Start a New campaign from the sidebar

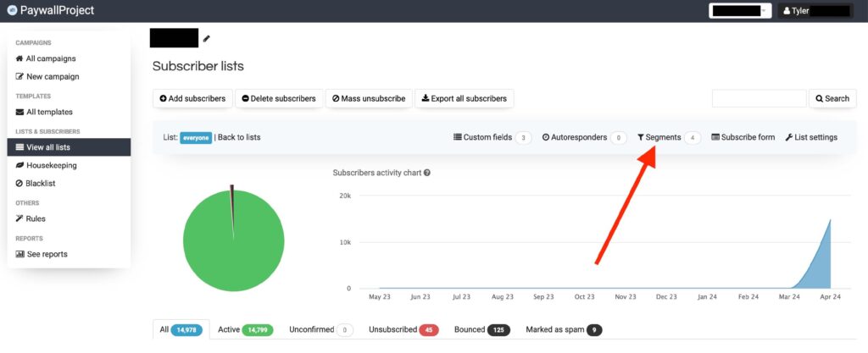(x=47, y=76)
